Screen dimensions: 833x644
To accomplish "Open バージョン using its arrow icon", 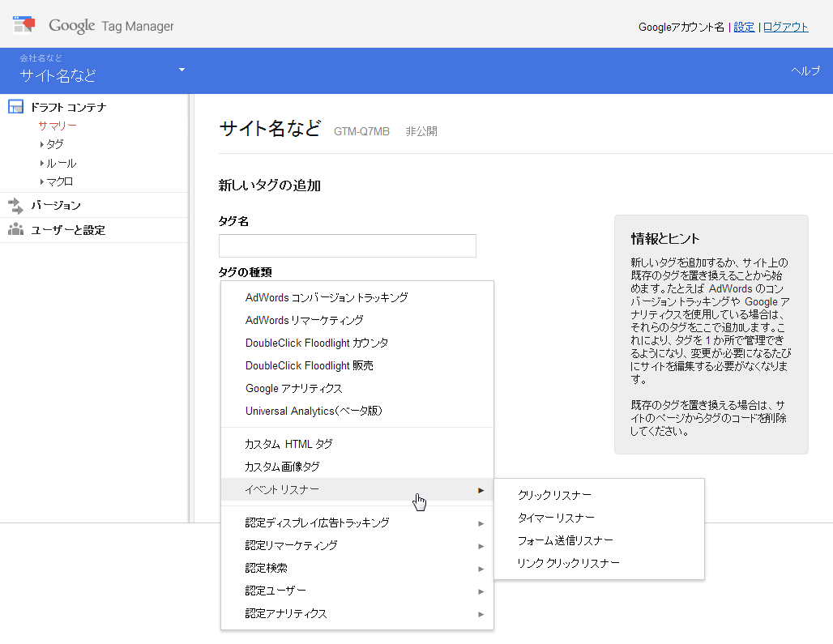I will point(15,206).
